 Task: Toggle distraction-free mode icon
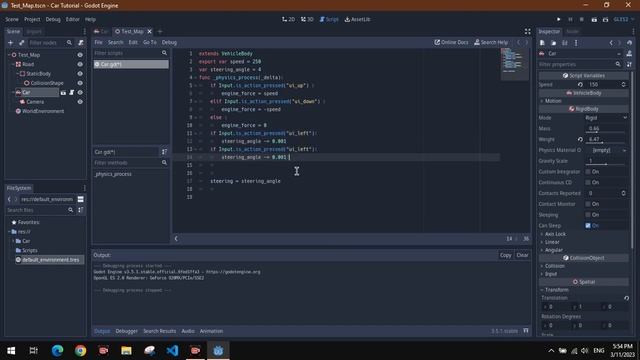coord(527,31)
